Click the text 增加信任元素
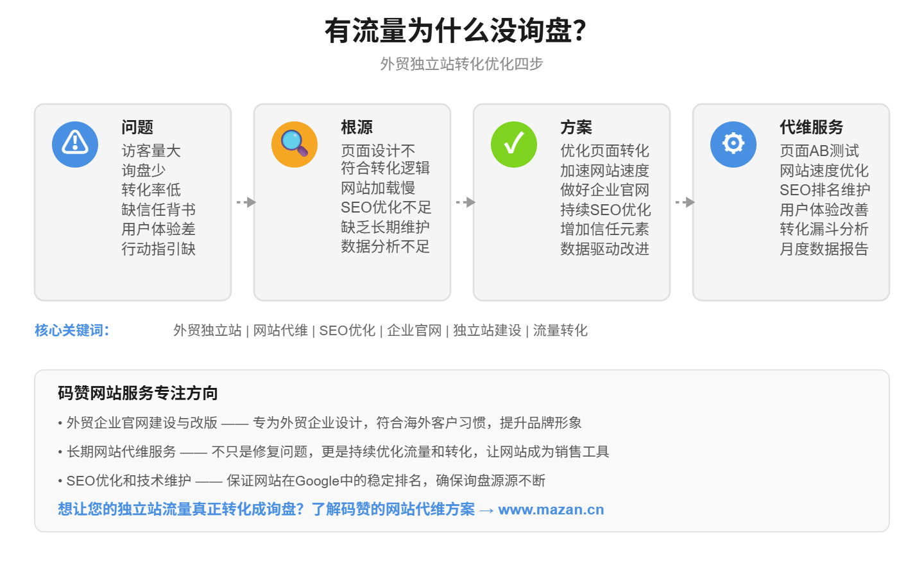The height and width of the screenshot is (578, 924). click(605, 229)
